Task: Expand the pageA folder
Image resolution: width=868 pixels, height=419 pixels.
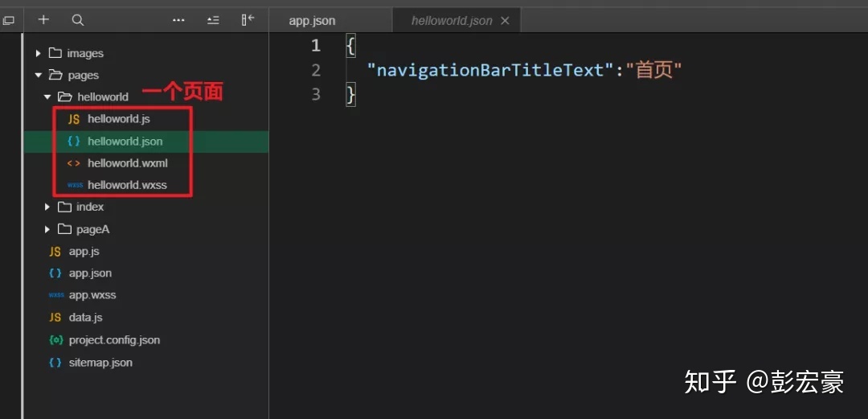Action: point(92,230)
